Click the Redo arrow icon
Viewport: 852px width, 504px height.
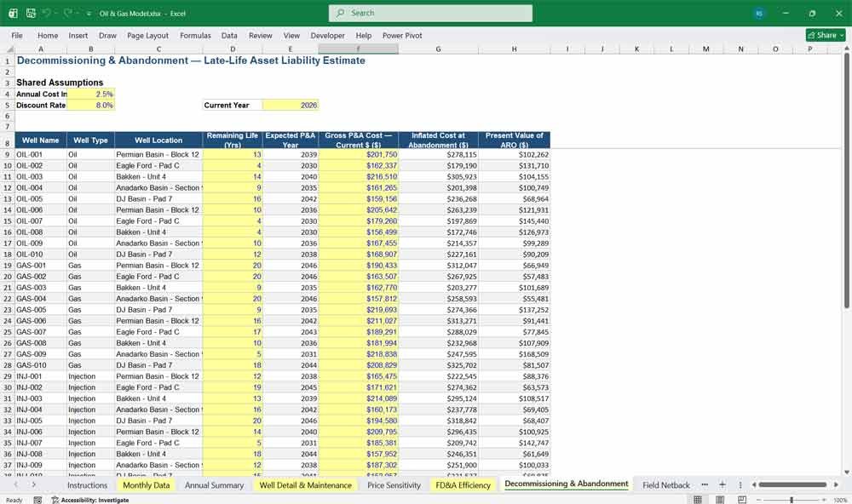68,13
